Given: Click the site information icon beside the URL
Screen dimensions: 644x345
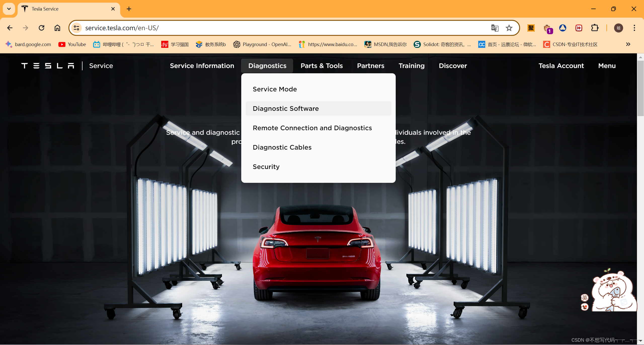Looking at the screenshot, I should (x=76, y=28).
